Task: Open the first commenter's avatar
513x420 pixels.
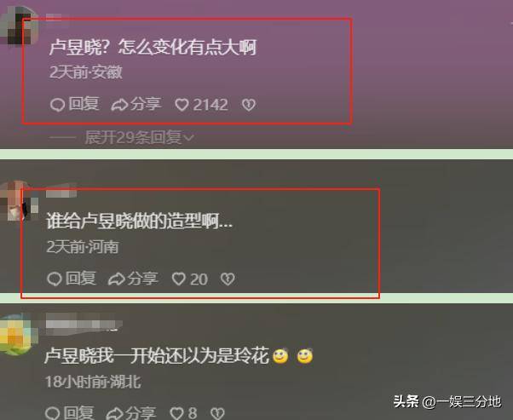Action: pos(18,26)
